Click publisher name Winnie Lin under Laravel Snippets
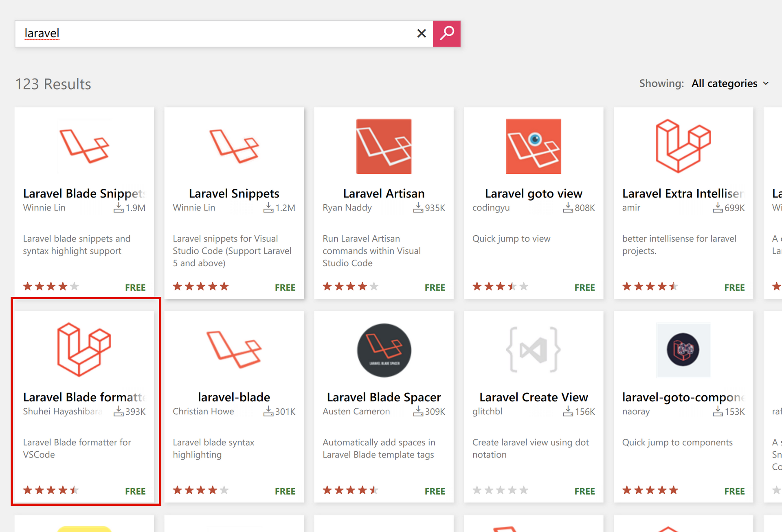 194,208
